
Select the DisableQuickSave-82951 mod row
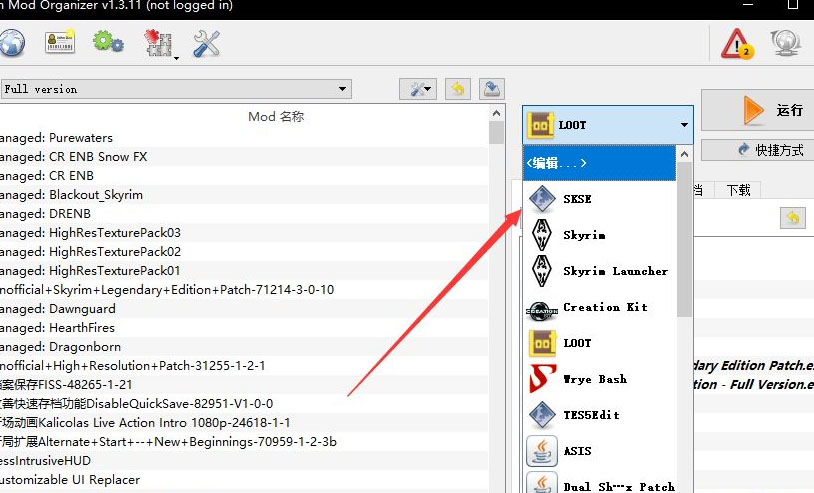(x=244, y=404)
